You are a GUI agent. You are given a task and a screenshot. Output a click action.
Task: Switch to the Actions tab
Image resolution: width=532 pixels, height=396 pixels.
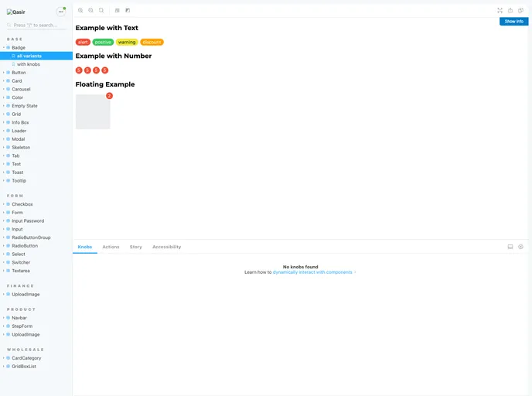(x=111, y=247)
